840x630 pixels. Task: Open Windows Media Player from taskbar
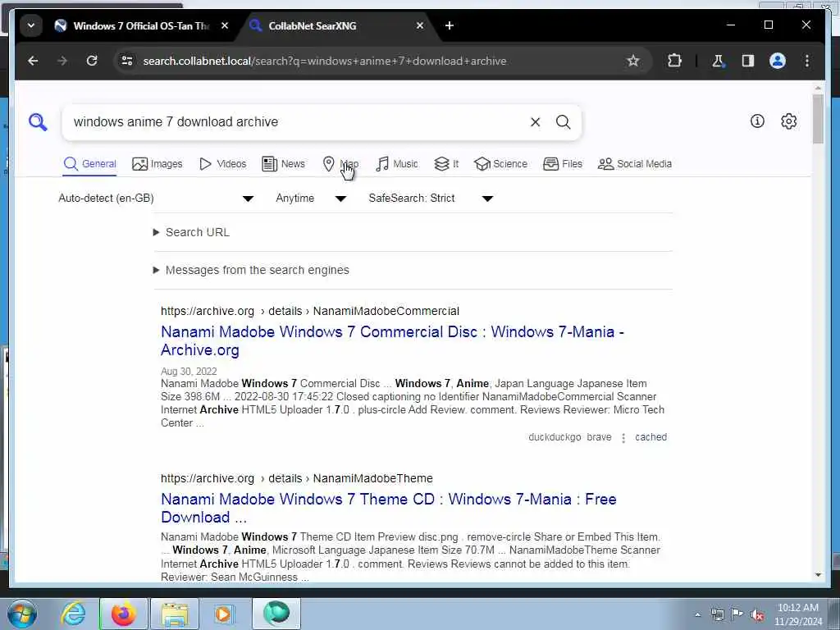point(224,614)
